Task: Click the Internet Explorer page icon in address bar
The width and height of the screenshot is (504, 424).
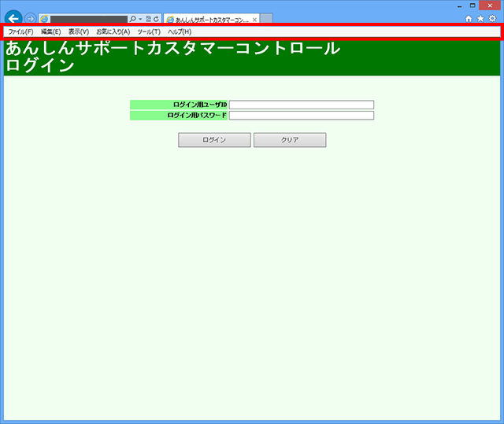Action: [x=44, y=19]
